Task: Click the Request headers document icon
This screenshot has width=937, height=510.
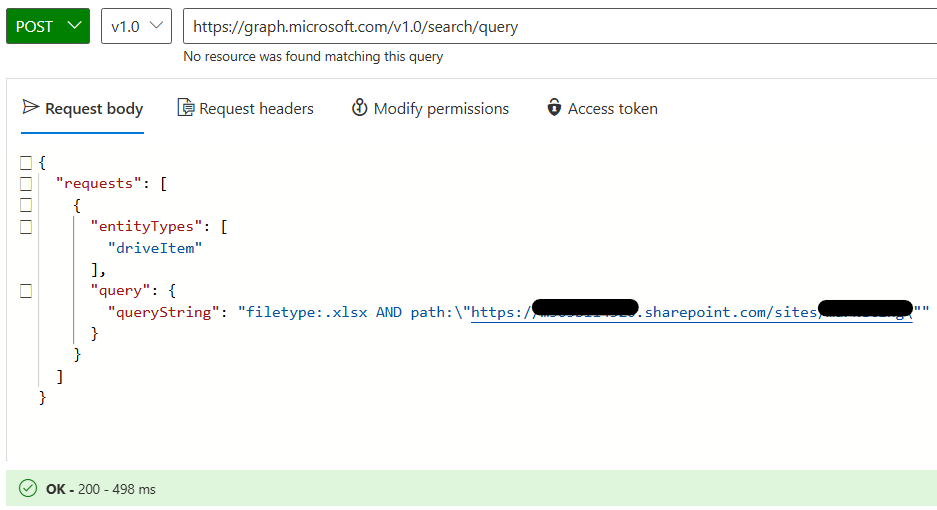Action: pos(186,108)
